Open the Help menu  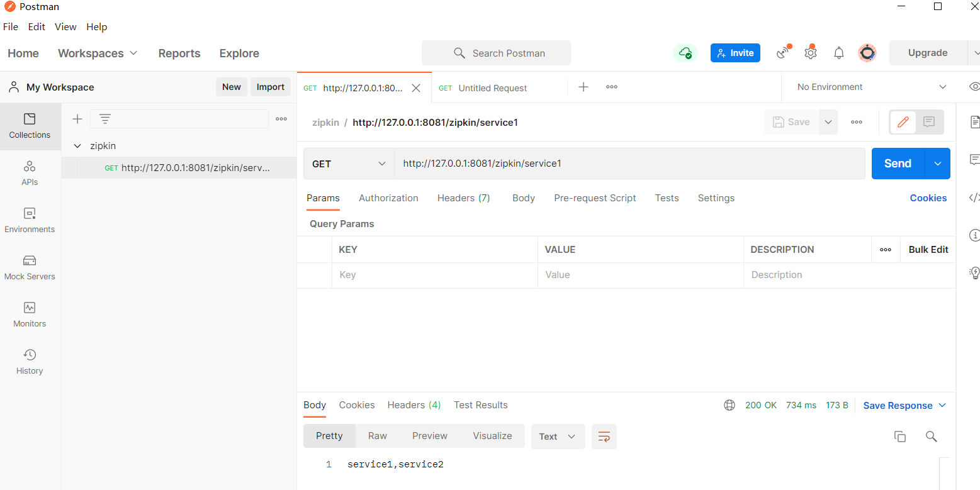(97, 27)
